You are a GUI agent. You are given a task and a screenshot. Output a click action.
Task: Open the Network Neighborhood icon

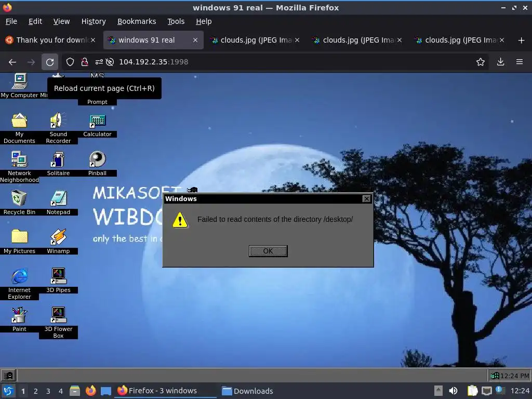[19, 167]
